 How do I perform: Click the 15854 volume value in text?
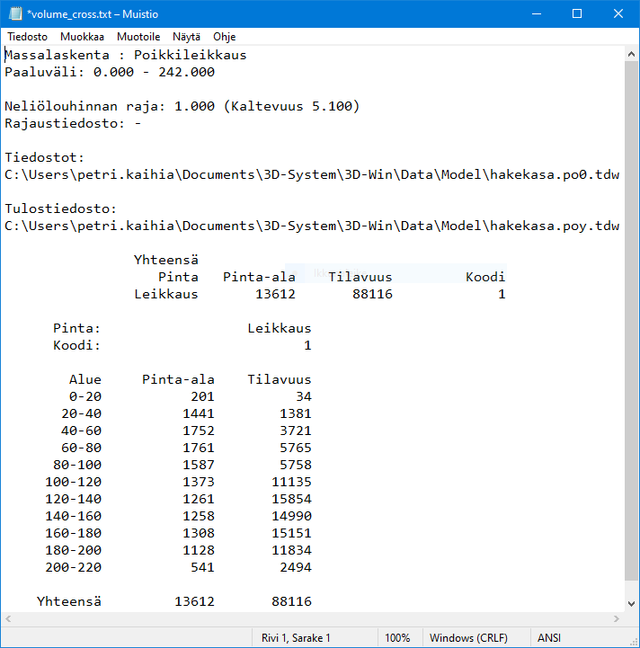[x=291, y=498]
